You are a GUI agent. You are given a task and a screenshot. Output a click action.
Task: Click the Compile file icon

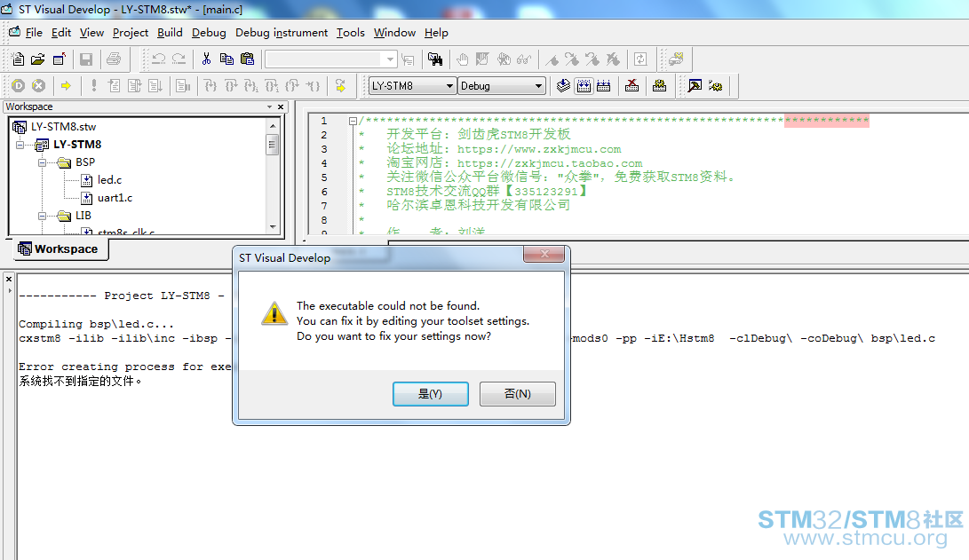pyautogui.click(x=563, y=86)
